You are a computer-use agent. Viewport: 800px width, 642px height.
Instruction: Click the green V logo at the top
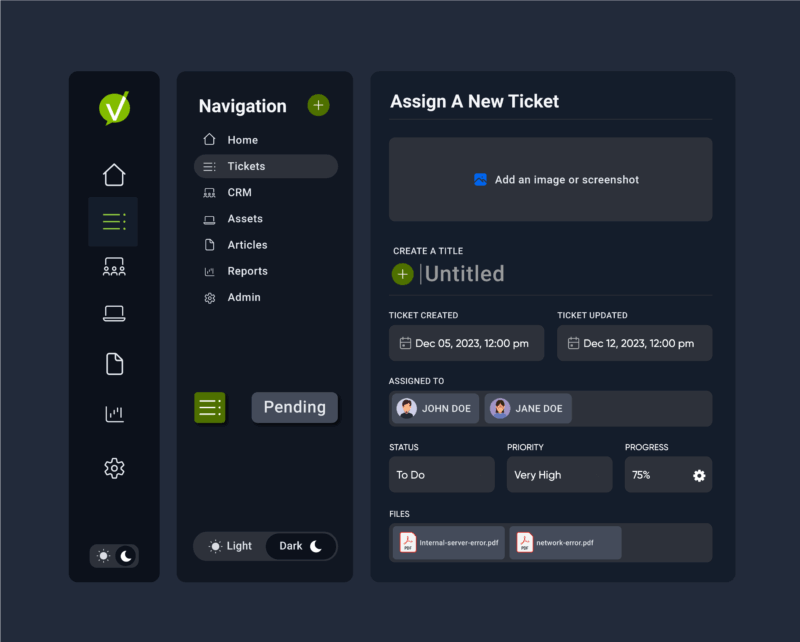pos(113,106)
